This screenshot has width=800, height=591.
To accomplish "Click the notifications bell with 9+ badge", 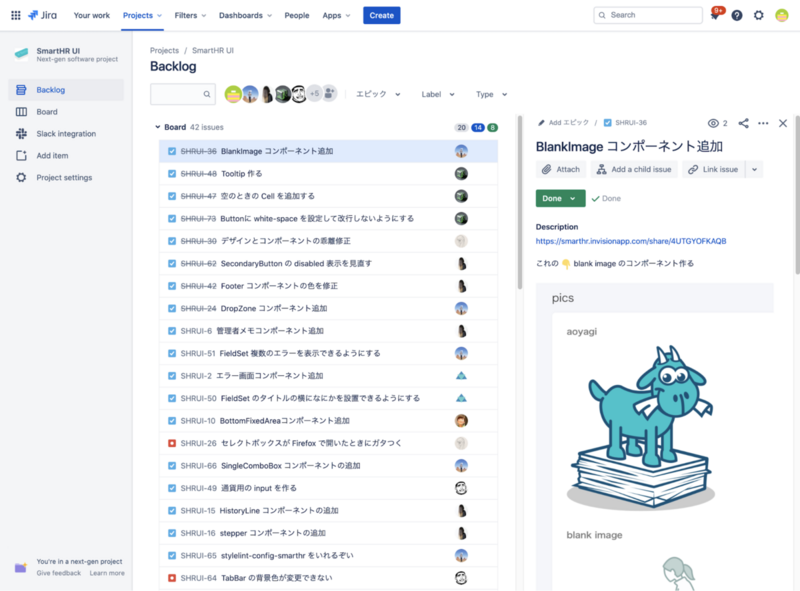I will [714, 15].
